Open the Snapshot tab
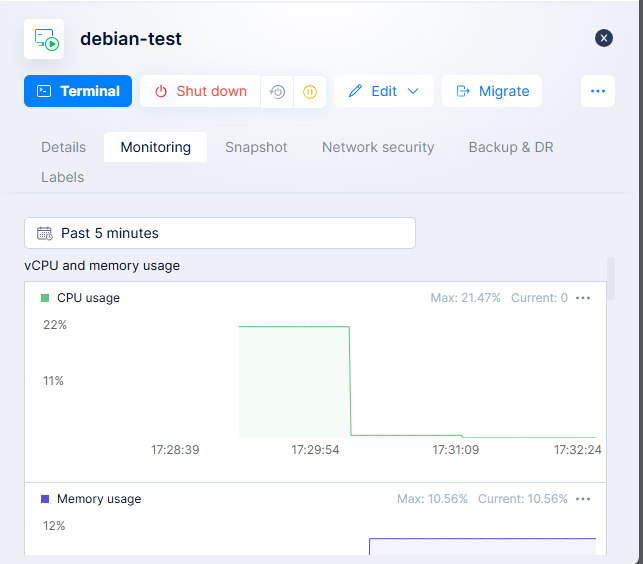Viewport: 643px width, 564px height. (x=256, y=147)
